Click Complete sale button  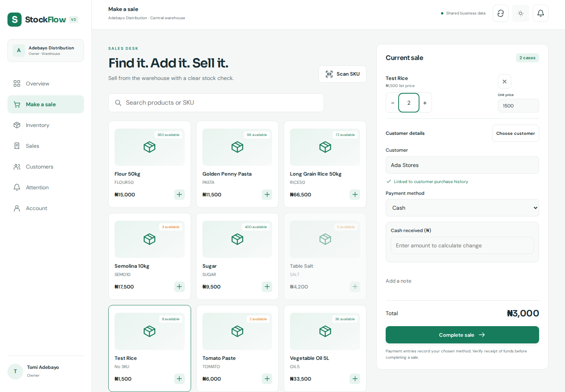(462, 335)
